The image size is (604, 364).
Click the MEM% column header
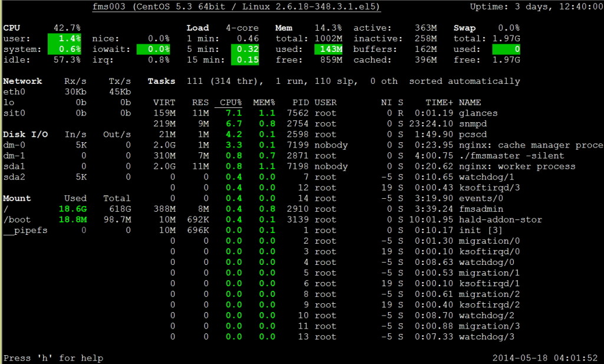click(x=264, y=103)
